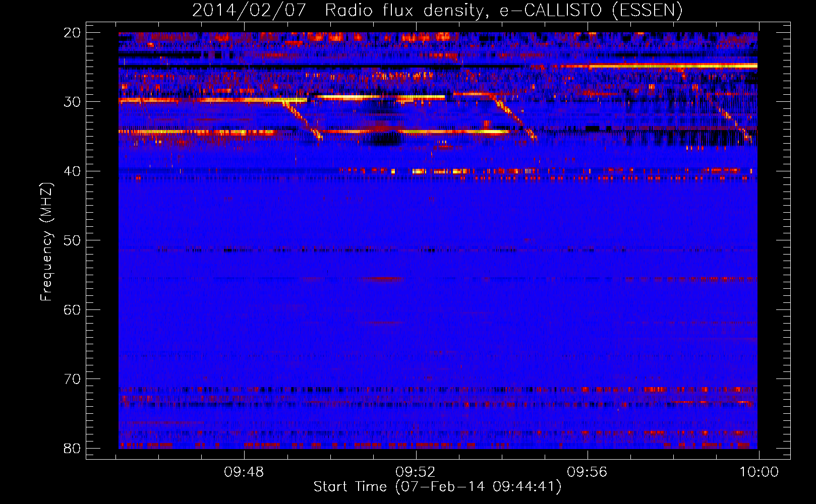Click the 60 frequency tick label
The width and height of the screenshot is (816, 504).
[72, 309]
